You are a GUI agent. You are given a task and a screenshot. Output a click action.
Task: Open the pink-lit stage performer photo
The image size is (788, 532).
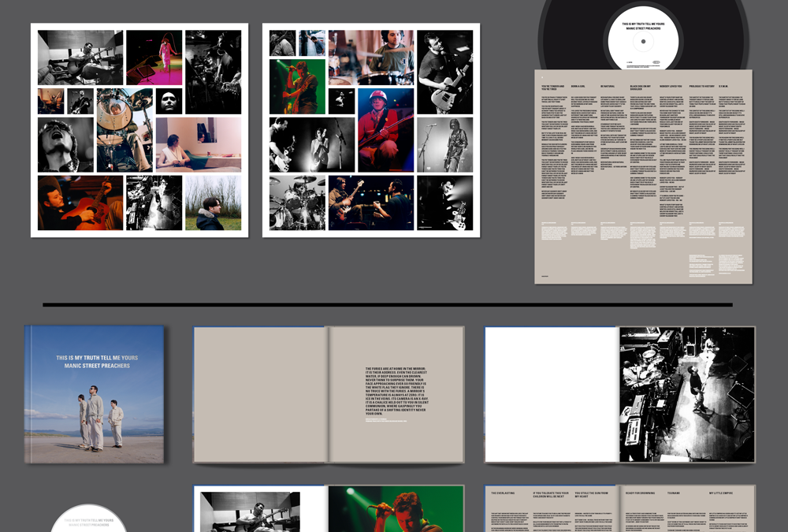[154, 58]
